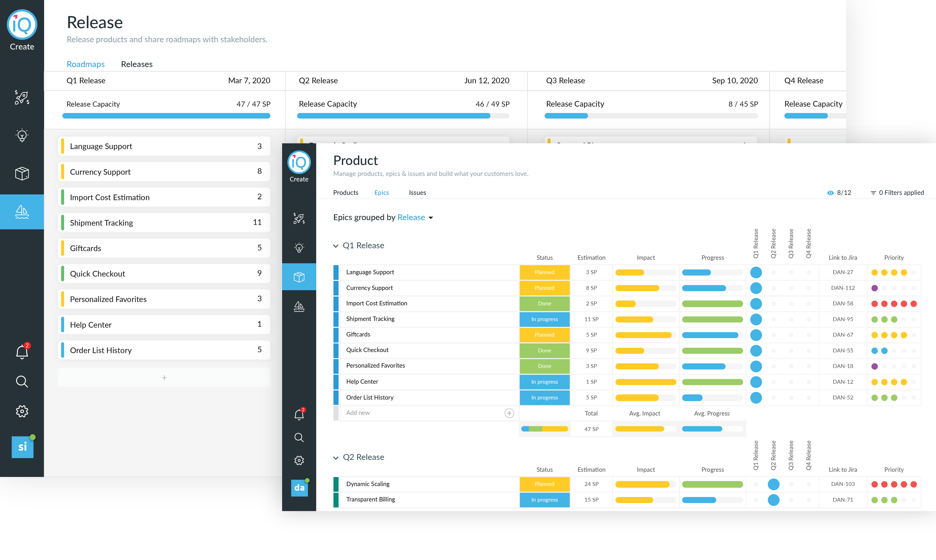The width and height of the screenshot is (936, 560).
Task: Open the sailboat release icon in Product window sidebar
Action: point(299,306)
